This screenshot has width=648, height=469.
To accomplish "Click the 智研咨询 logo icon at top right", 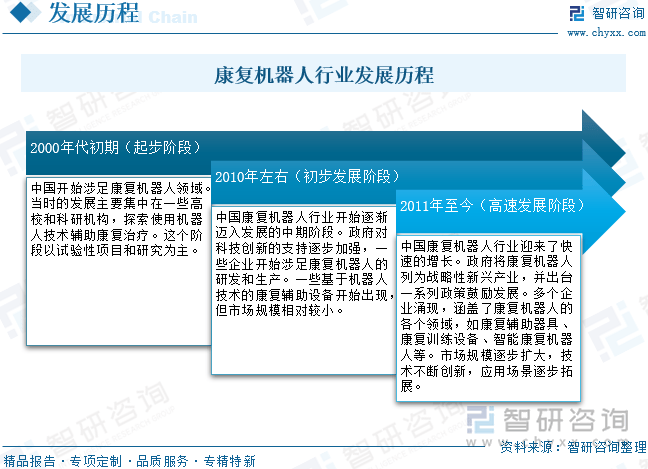I will [576, 14].
